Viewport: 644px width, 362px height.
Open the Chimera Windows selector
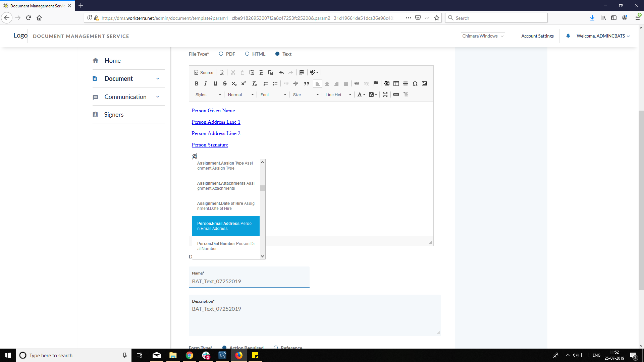pyautogui.click(x=483, y=36)
